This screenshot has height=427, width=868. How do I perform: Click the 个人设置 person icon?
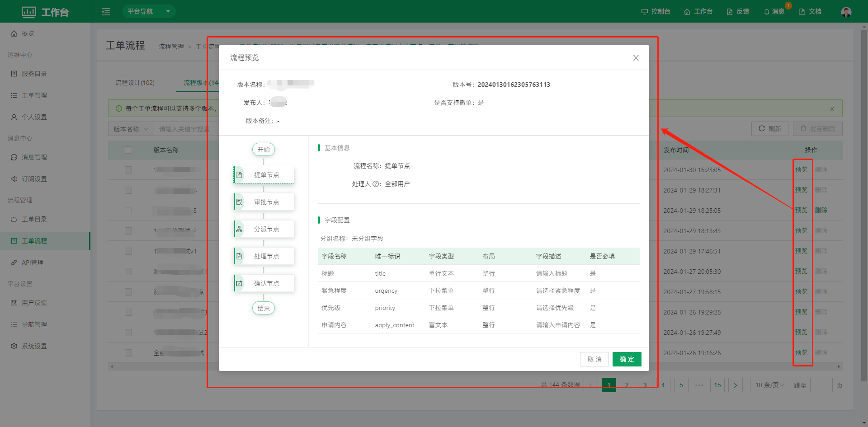point(14,117)
